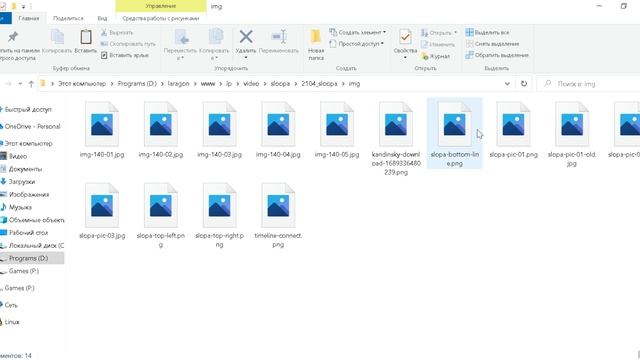Click the Properties (Свойства) icon
The image size is (640, 360).
tap(405, 38)
